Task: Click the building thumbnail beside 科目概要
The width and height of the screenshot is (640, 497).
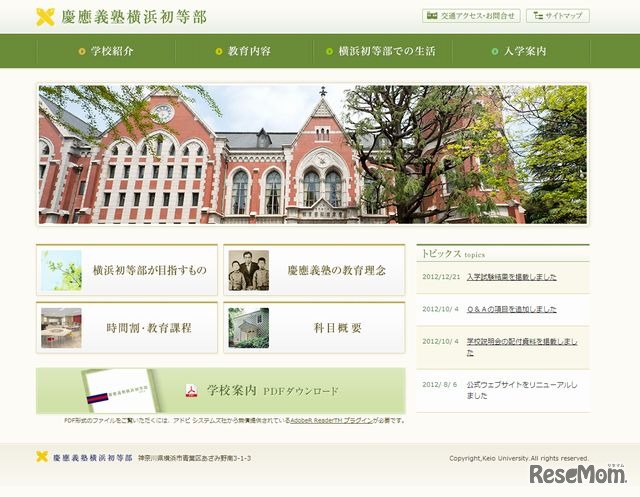Action: [x=248, y=327]
